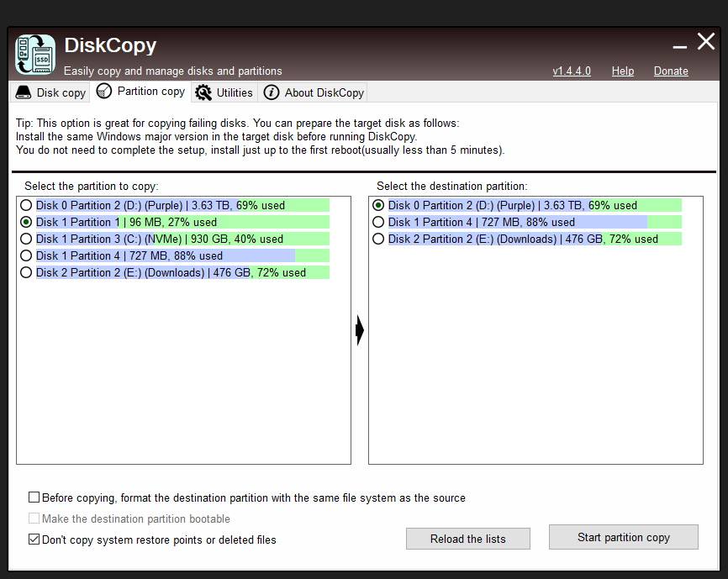Click source usage bar of Disk 1 Partition 3 (C:) (NVMe)

182,239
